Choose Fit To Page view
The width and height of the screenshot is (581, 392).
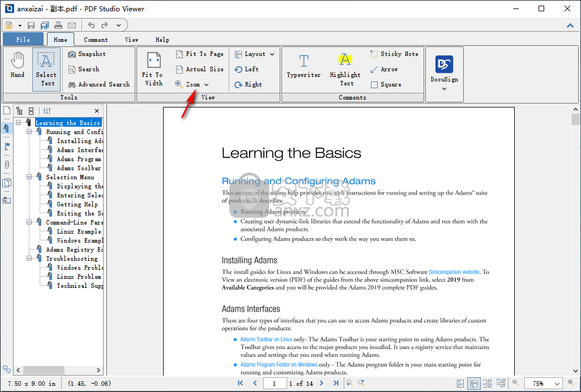(200, 54)
